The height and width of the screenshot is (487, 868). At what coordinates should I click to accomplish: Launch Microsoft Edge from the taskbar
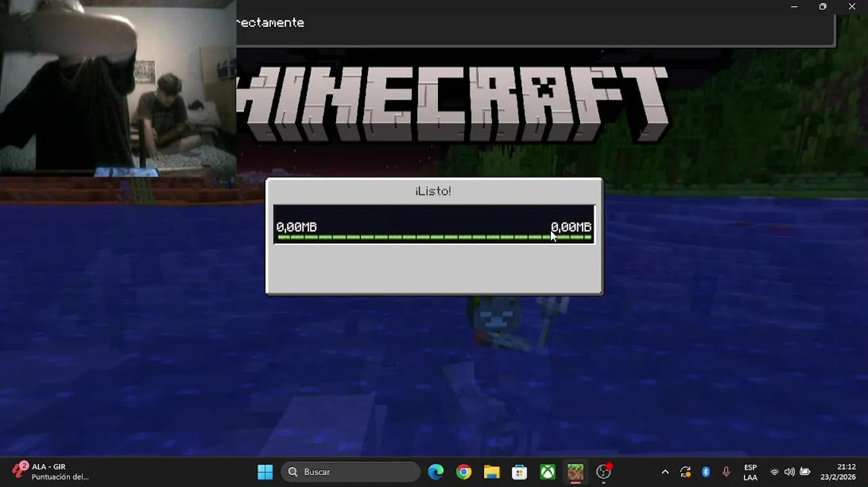coord(436,471)
